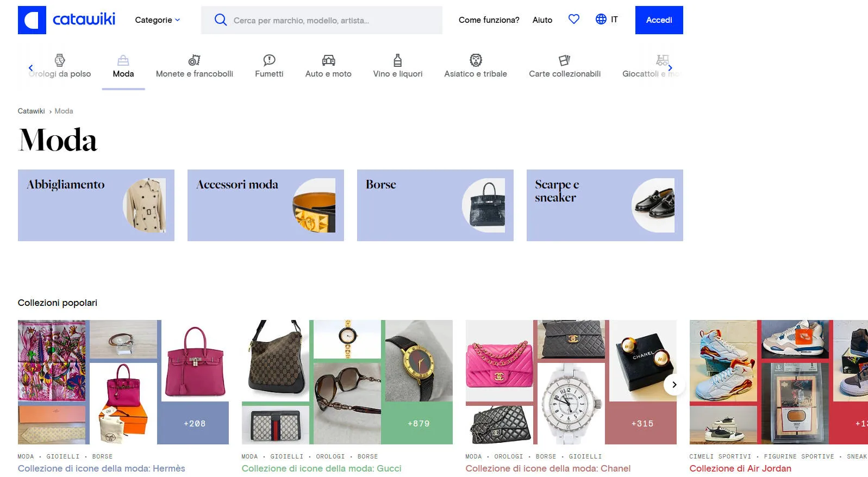Focus the brand, model, artist search field
The height and width of the screenshot is (477, 868).
point(332,21)
